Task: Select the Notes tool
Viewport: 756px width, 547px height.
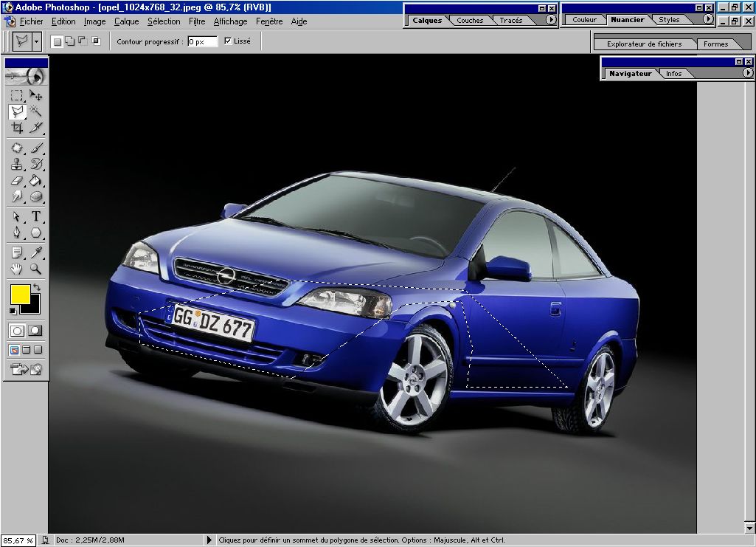Action: tap(17, 252)
